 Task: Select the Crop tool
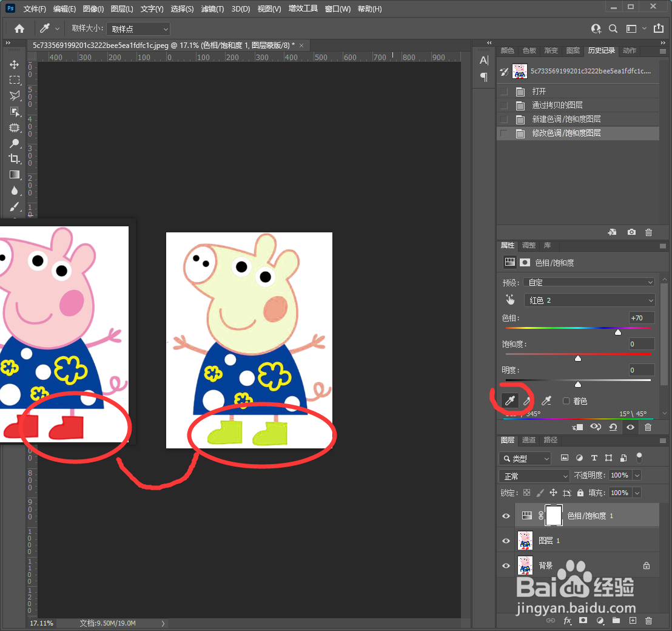pos(15,158)
